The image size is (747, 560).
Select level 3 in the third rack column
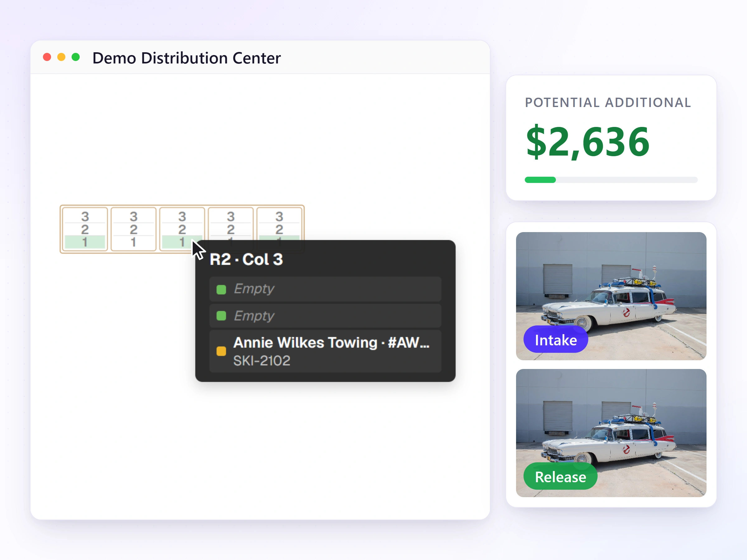[182, 216]
